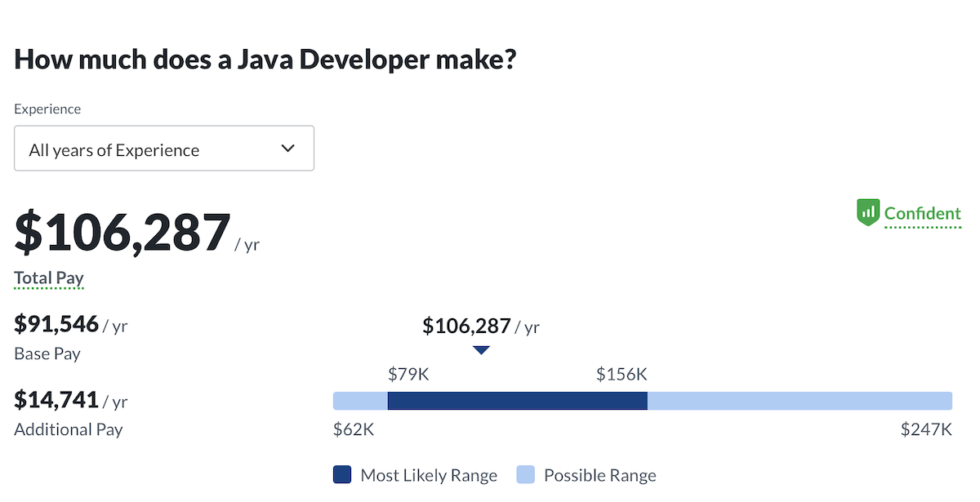Click the $79K range label

408,375
